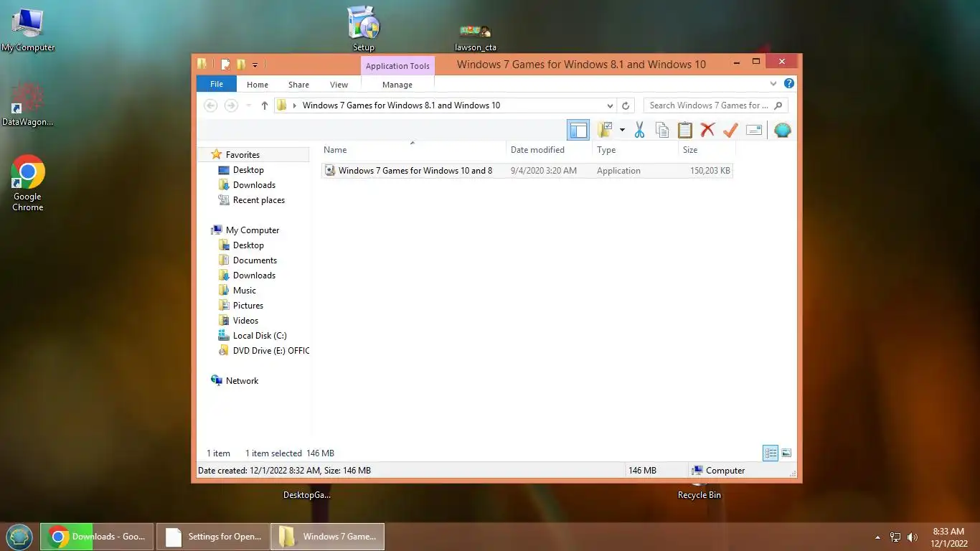Open the File menu tab
This screenshot has height=551, width=980.
[216, 84]
